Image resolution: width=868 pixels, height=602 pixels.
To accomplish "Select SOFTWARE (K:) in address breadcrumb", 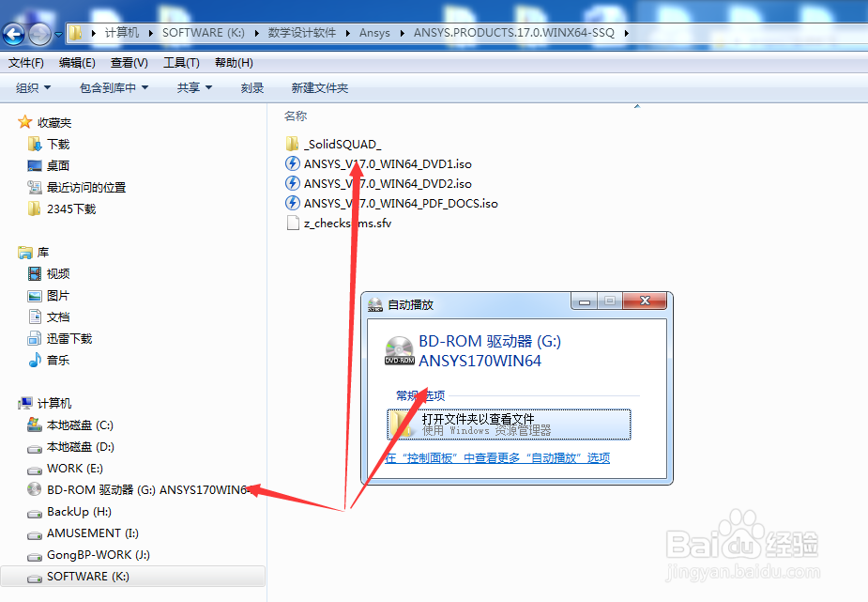I will coord(204,33).
